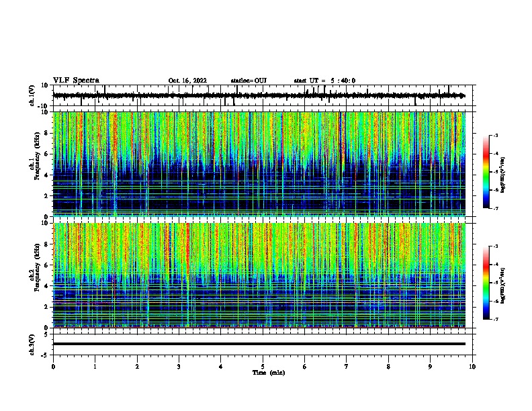The image size is (532, 411).
Task: Click the ch.2 color scale bar
Action: pos(486,283)
